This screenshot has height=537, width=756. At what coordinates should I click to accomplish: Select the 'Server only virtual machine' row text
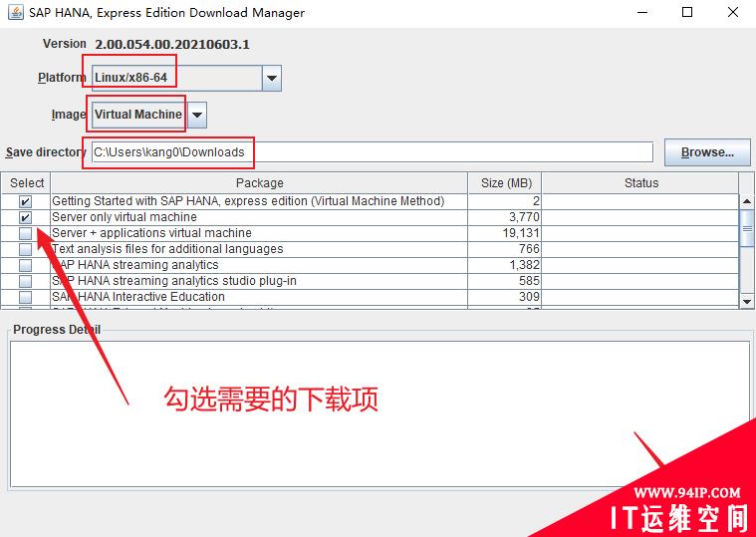point(125,217)
